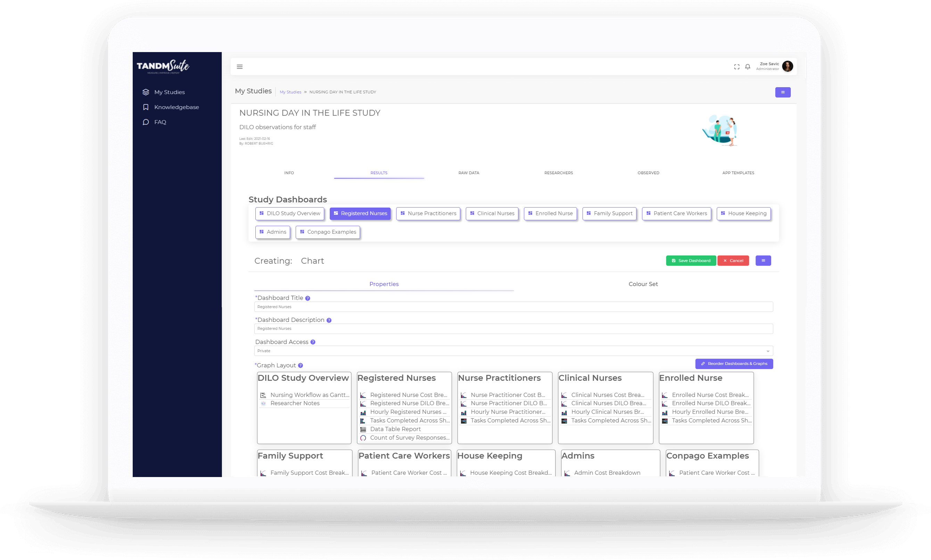Open Zoe Savic profile avatar
Viewport: 931px width, 560px height.
point(788,66)
